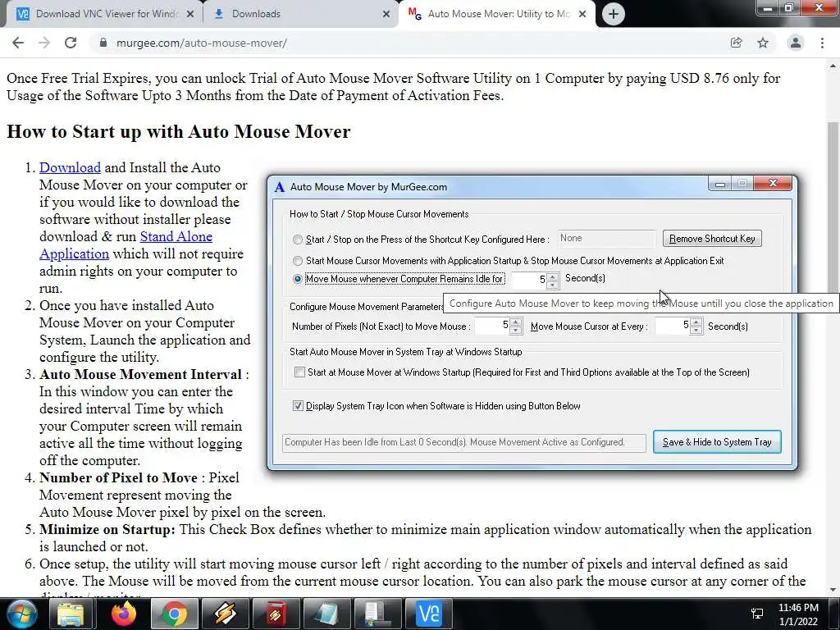Click the page scrollbar down arrow
Screen dimensions: 840x630
coord(833,590)
